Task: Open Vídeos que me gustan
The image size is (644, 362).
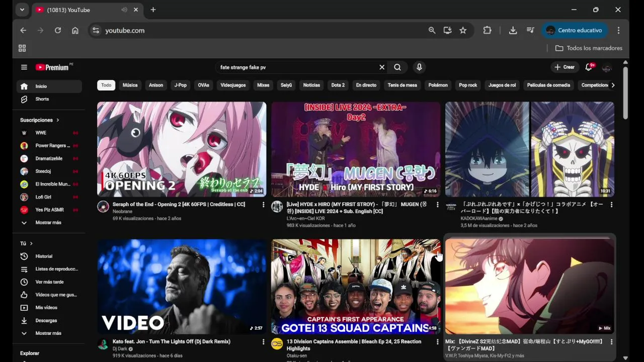Action: pos(49,295)
